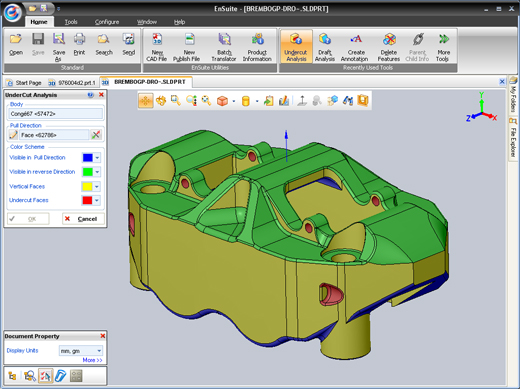The height and width of the screenshot is (389, 520).
Task: Create a New CAD File
Action: coord(157,47)
